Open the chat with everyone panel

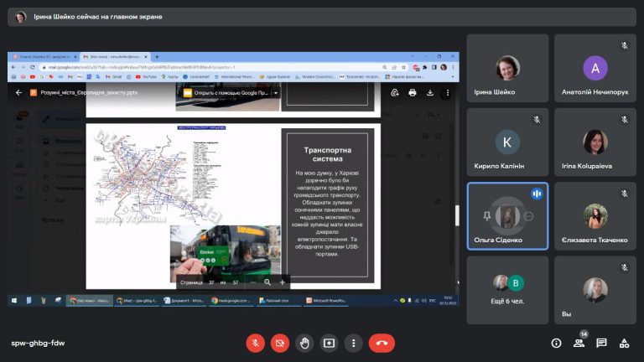[601, 343]
